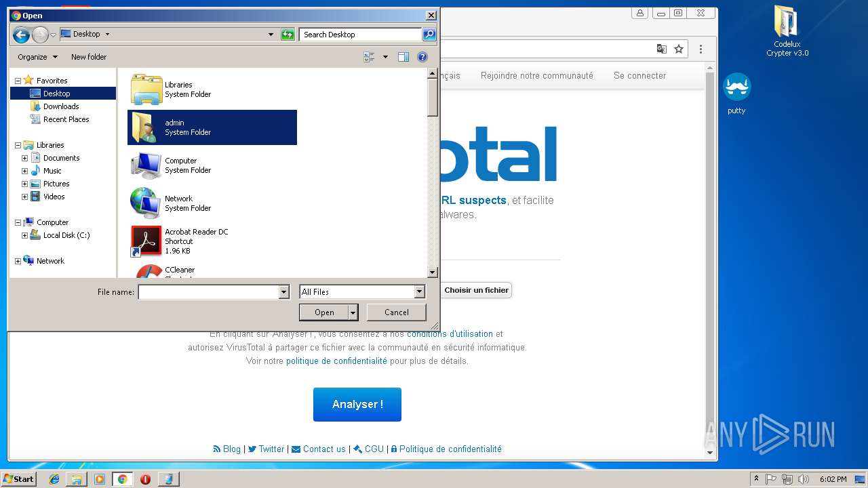Viewport: 868px width, 488px height.
Task: Click the taskbar clock 6:02 PM
Action: point(833,479)
